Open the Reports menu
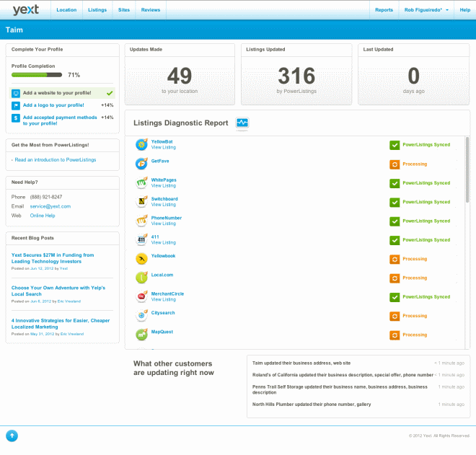476x455 pixels. click(x=384, y=10)
